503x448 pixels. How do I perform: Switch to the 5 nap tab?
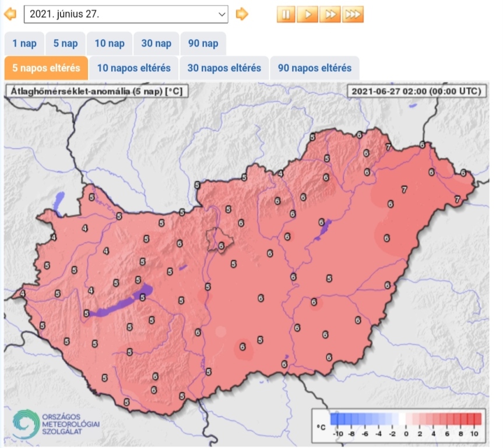66,44
